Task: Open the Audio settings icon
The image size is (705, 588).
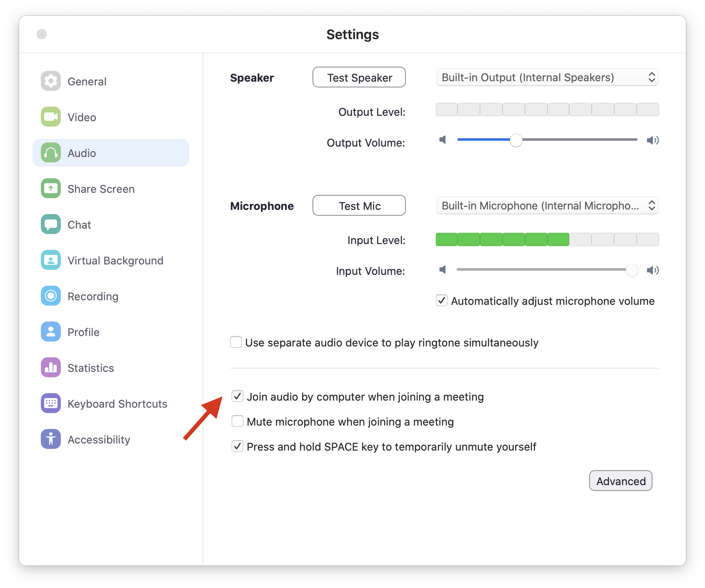Action: (50, 153)
